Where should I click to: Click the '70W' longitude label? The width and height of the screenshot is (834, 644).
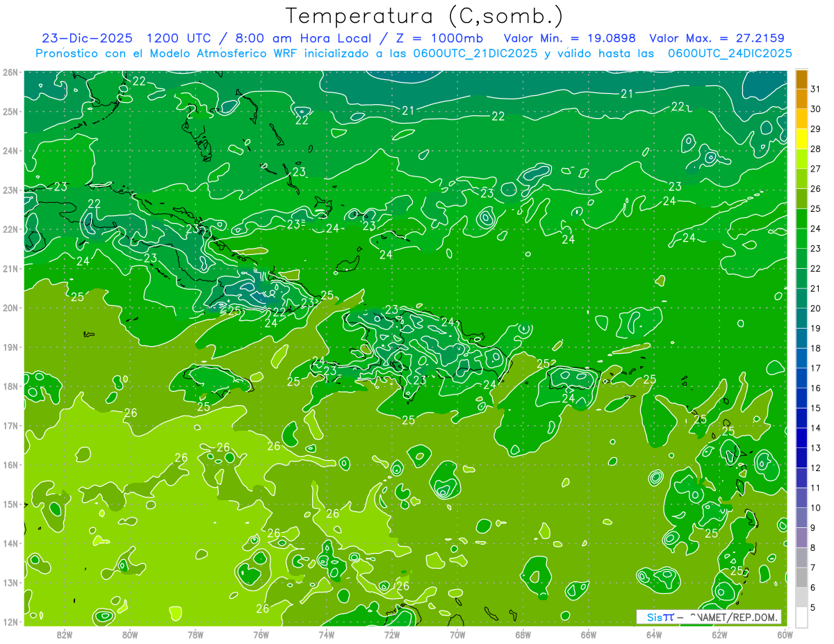[457, 634]
